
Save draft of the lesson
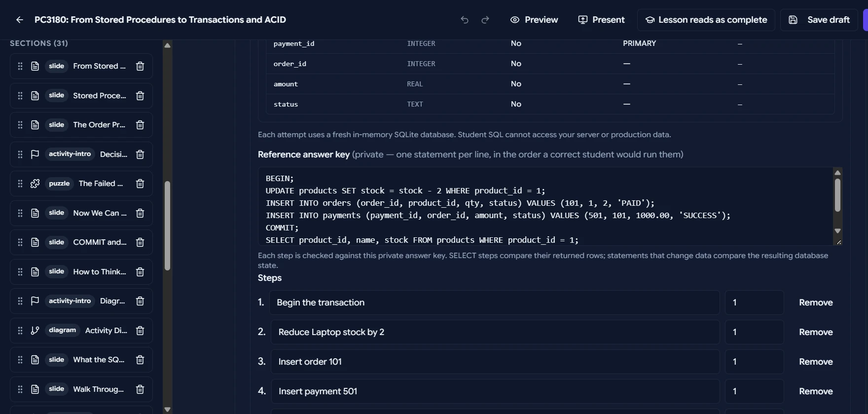coord(819,20)
